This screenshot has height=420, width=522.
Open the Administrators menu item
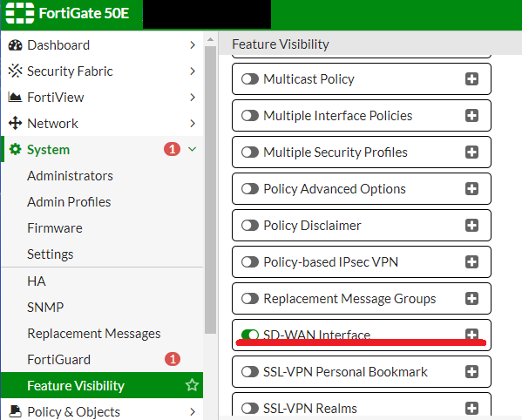(70, 176)
